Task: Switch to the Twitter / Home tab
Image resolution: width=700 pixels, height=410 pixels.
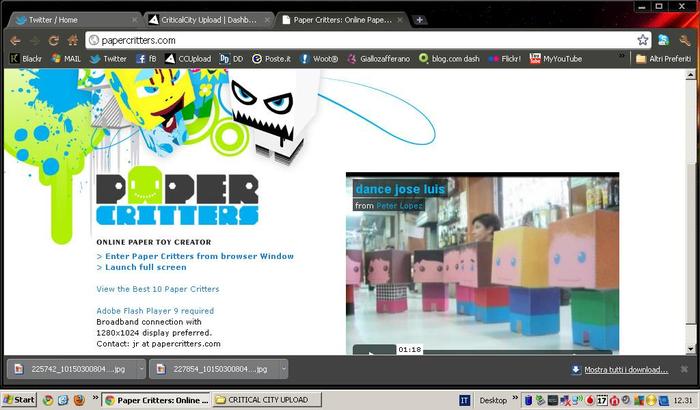Action: [74, 20]
